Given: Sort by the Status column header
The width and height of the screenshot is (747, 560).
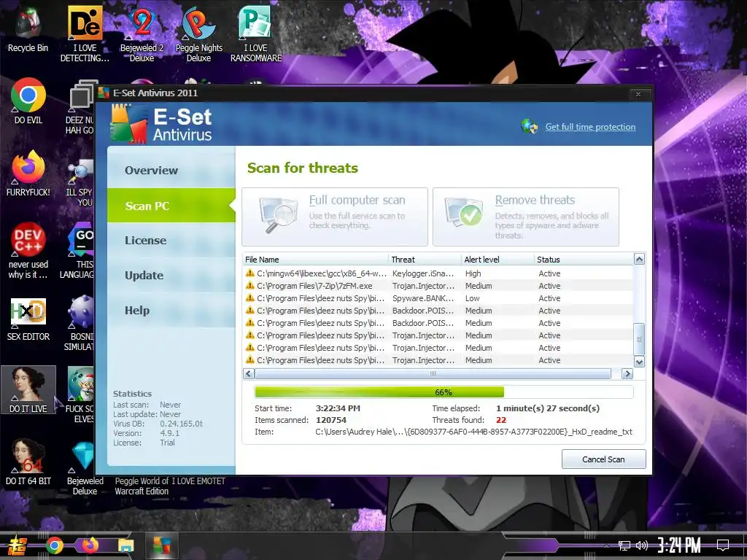Looking at the screenshot, I should pos(583,260).
